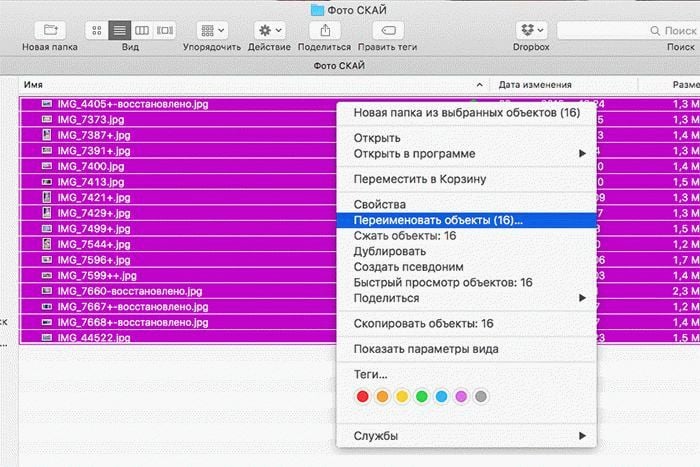This screenshot has height=467, width=700.
Task: Switch to column view mode
Action: click(x=142, y=30)
